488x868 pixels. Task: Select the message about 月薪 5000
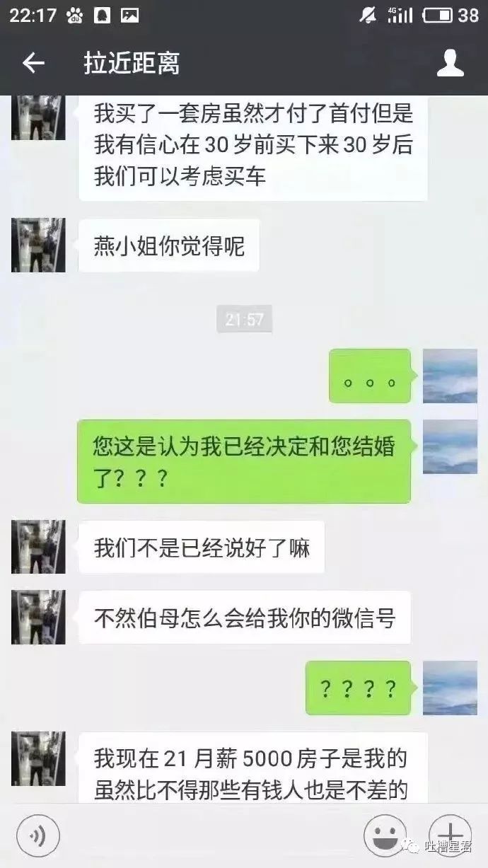pyautogui.click(x=253, y=768)
